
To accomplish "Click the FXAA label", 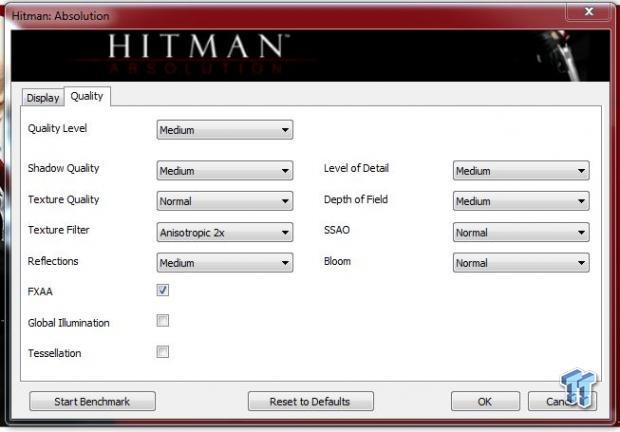I will tap(40, 292).
